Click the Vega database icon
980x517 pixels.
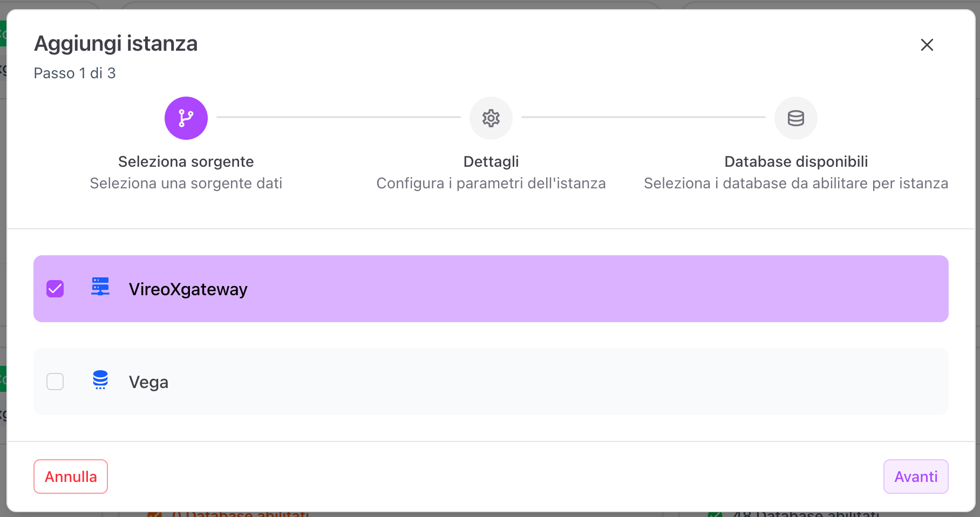tap(100, 380)
